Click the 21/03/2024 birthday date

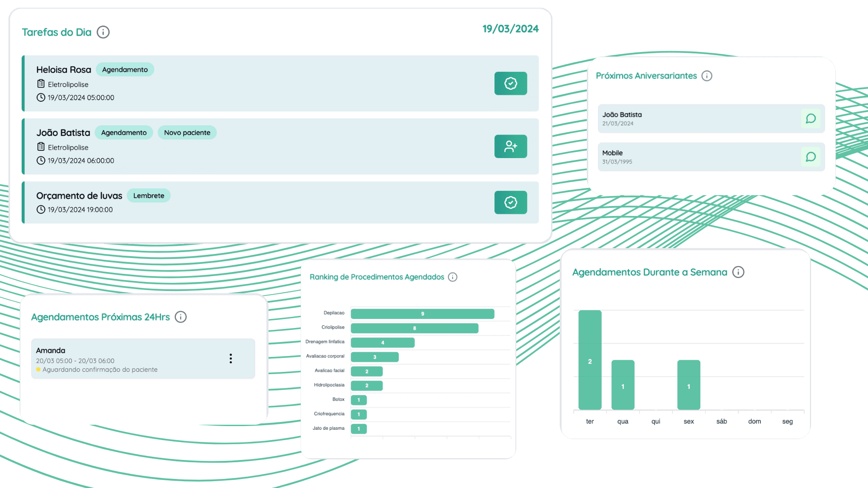[x=618, y=123]
